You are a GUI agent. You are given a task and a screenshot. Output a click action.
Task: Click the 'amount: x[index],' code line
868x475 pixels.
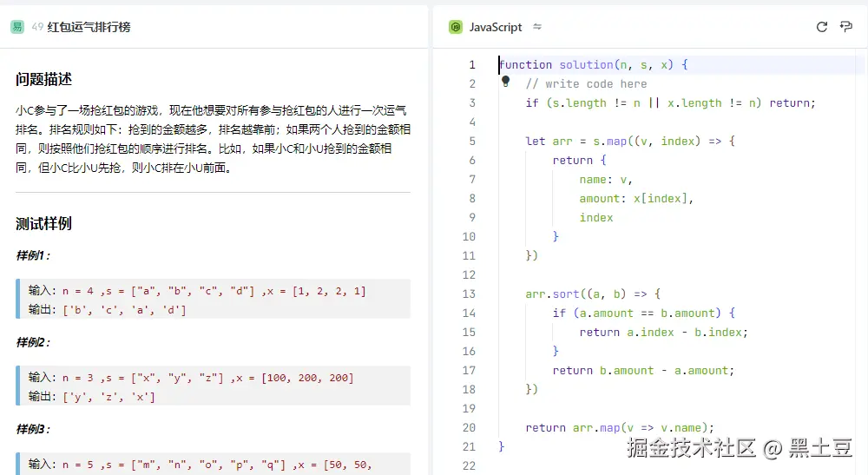click(636, 198)
